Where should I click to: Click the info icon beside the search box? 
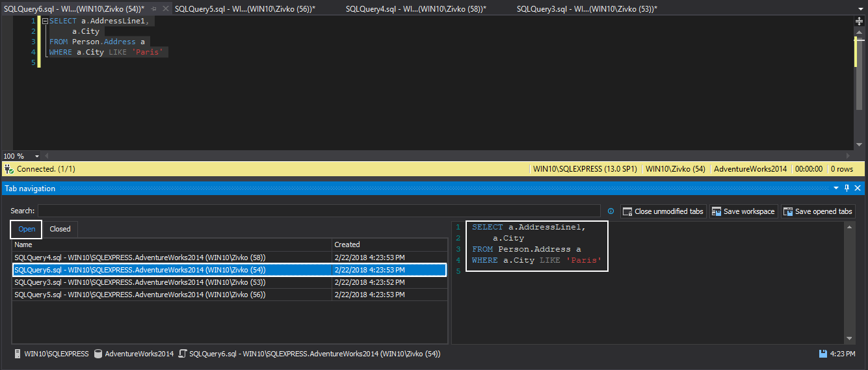pos(611,211)
